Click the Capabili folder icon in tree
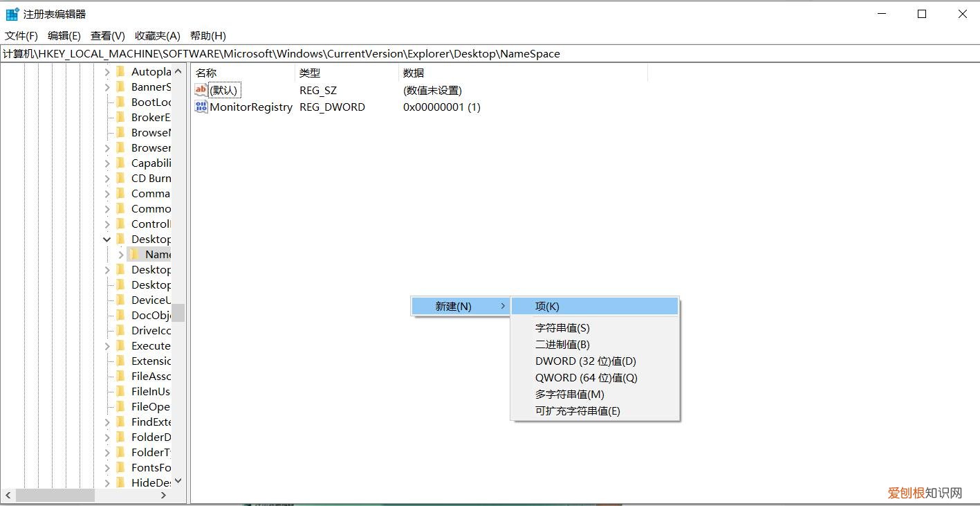The height and width of the screenshot is (506, 980). click(x=120, y=163)
